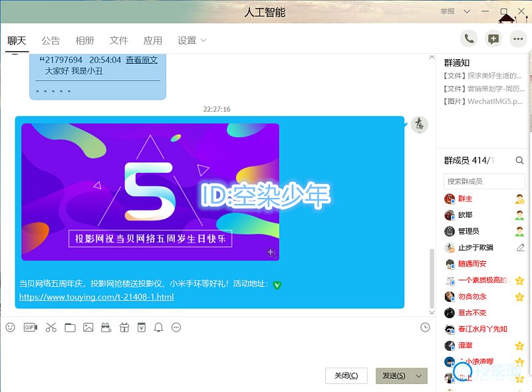Click the picture icon to send image
532x392 pixels.
(88, 328)
